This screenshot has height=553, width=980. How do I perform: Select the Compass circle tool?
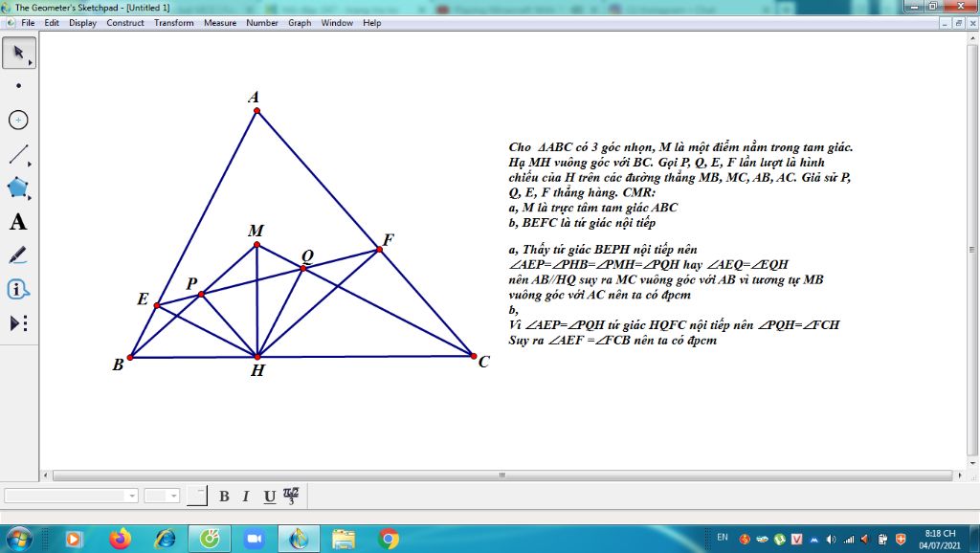click(19, 120)
